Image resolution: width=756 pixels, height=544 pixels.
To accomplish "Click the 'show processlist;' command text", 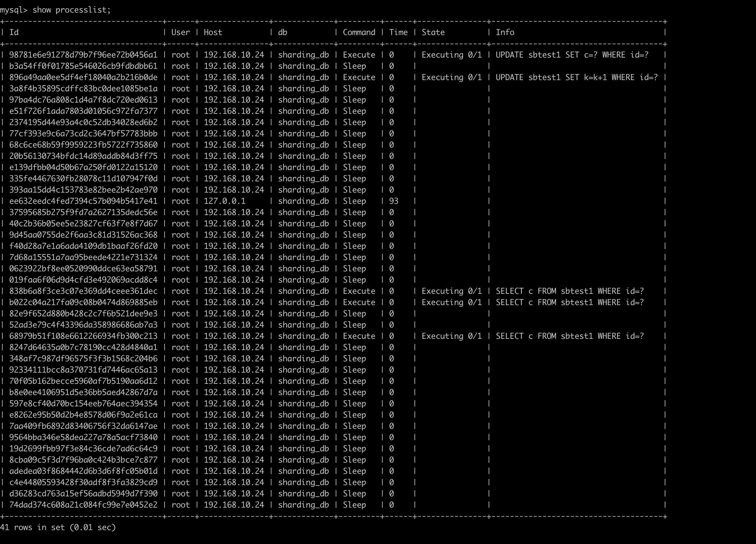I will 71,10.
